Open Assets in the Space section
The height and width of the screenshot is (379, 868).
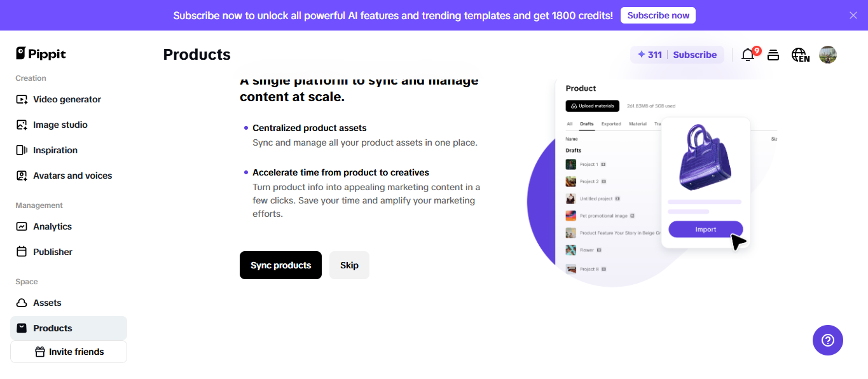pos(47,303)
